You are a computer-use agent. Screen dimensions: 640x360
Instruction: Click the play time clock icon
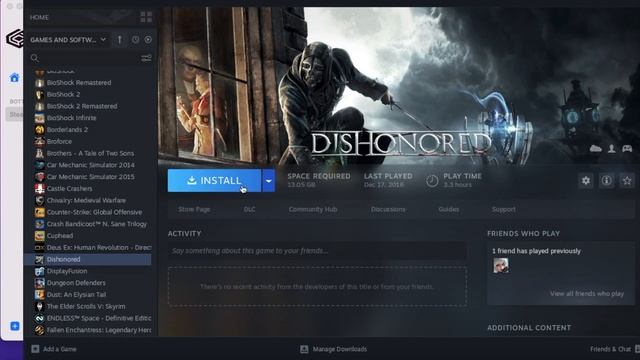coord(432,180)
